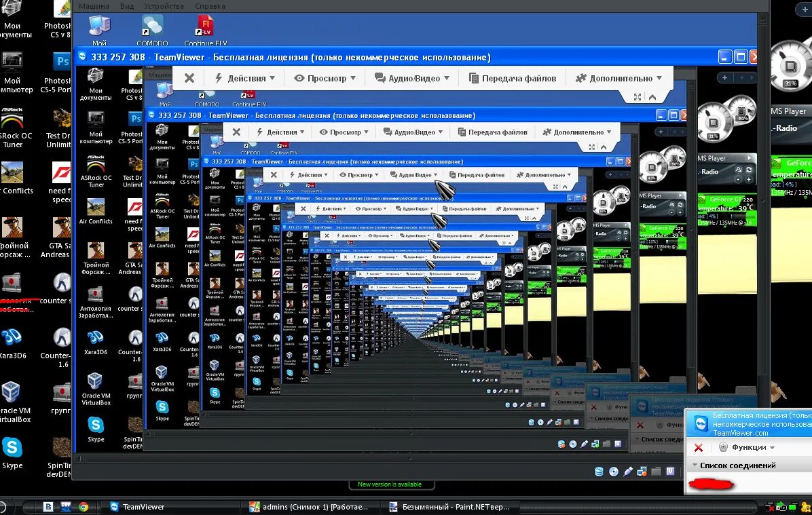Screen dimensions: 812x515
Task: Open Аудио/Видео dropdown in outermost TeamViewer toolbar
Action: click(412, 78)
